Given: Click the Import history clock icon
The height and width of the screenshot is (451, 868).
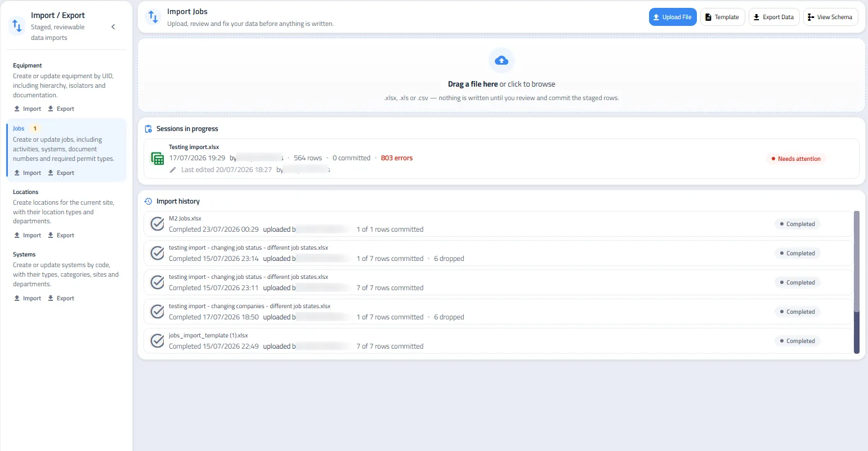Looking at the screenshot, I should [148, 201].
